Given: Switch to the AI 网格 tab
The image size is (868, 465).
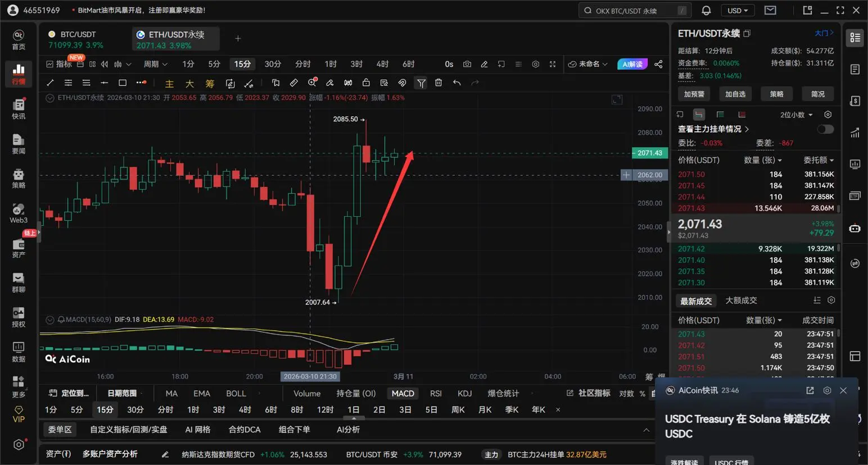Looking at the screenshot, I should click(198, 430).
